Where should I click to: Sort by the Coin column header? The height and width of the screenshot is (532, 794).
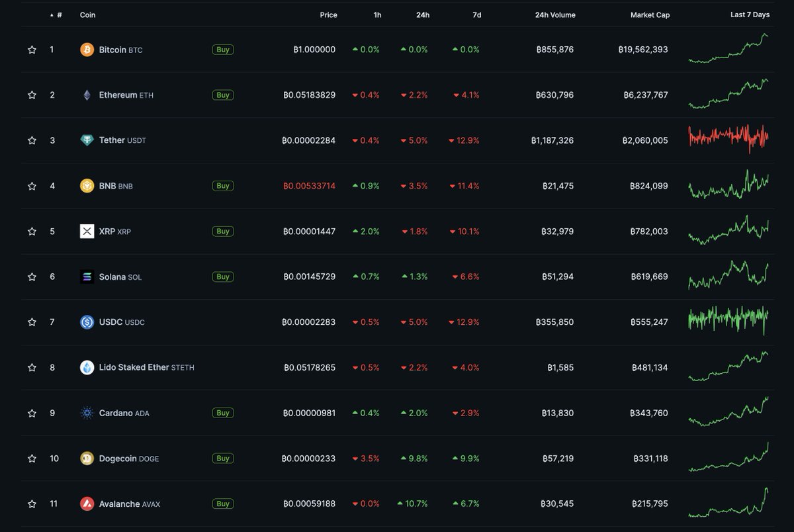coord(87,15)
